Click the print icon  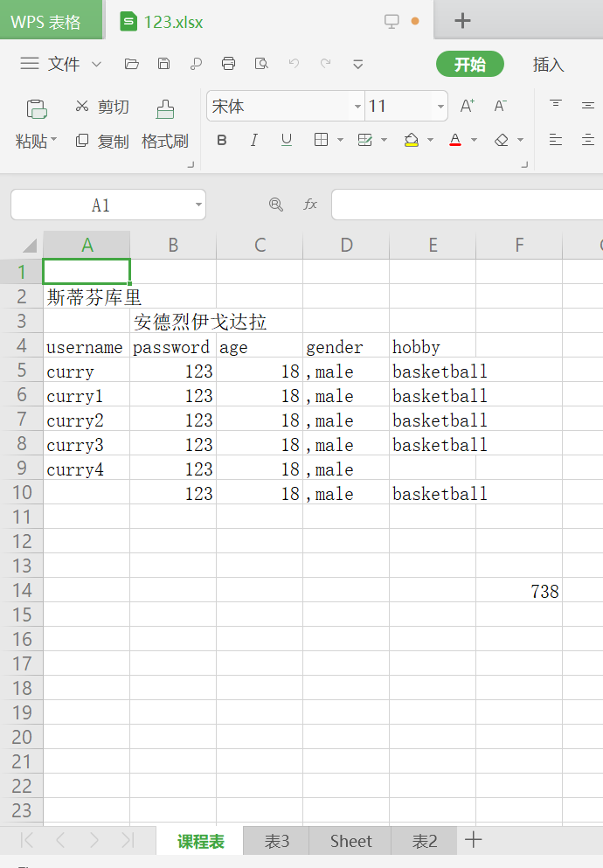pyautogui.click(x=228, y=64)
